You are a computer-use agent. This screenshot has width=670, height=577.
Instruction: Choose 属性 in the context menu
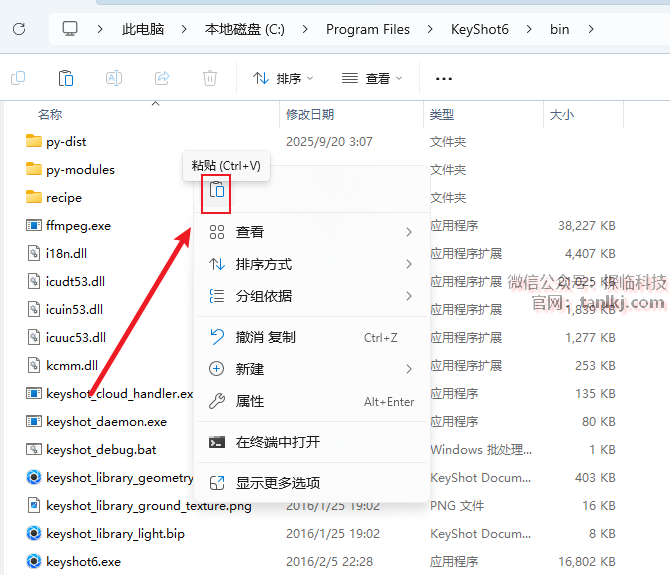click(x=312, y=401)
